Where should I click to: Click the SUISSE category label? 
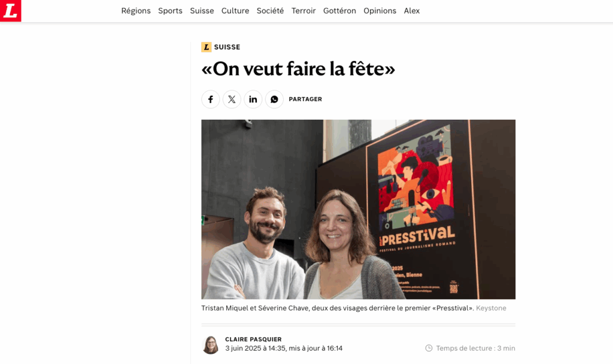click(227, 47)
